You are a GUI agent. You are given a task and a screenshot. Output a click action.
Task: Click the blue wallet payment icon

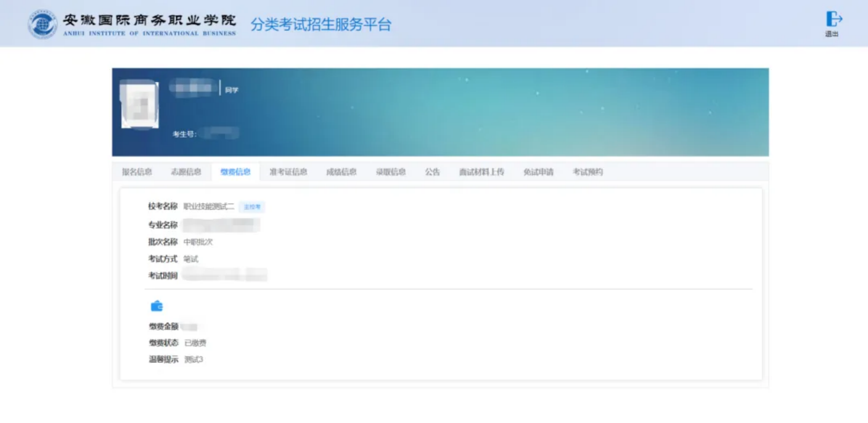(x=156, y=306)
